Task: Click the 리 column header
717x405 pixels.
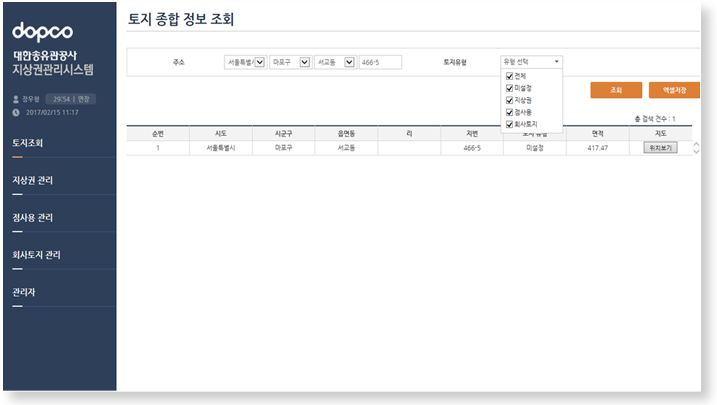Action: click(409, 133)
